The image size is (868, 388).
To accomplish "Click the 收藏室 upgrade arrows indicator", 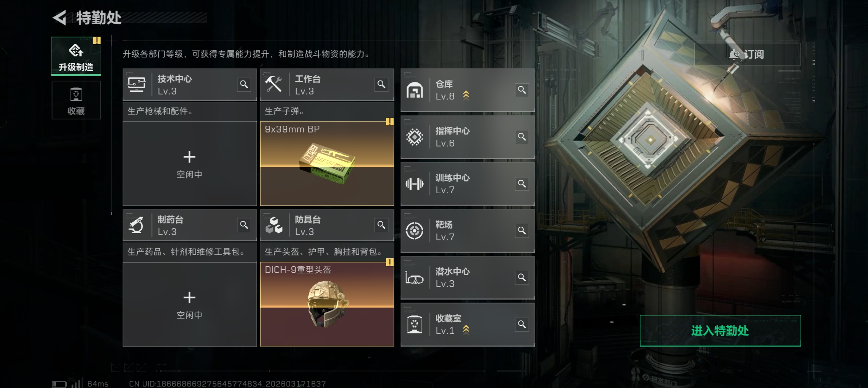I will pos(466,330).
